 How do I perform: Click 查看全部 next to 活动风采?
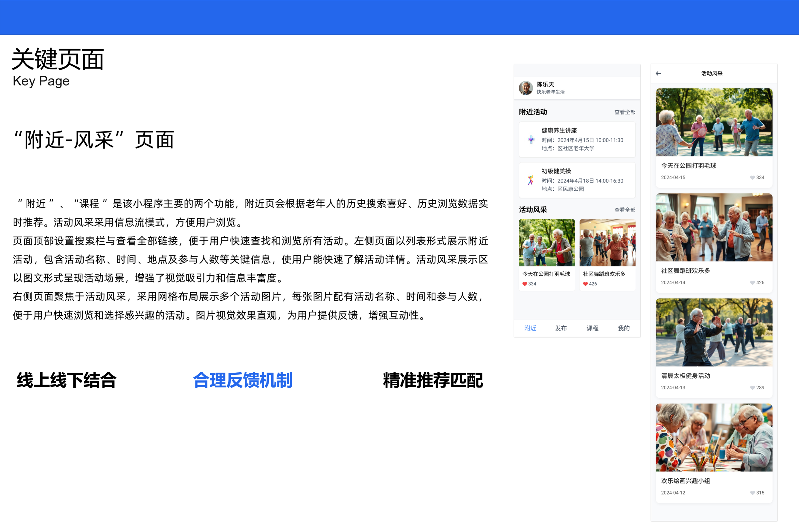pos(625,210)
